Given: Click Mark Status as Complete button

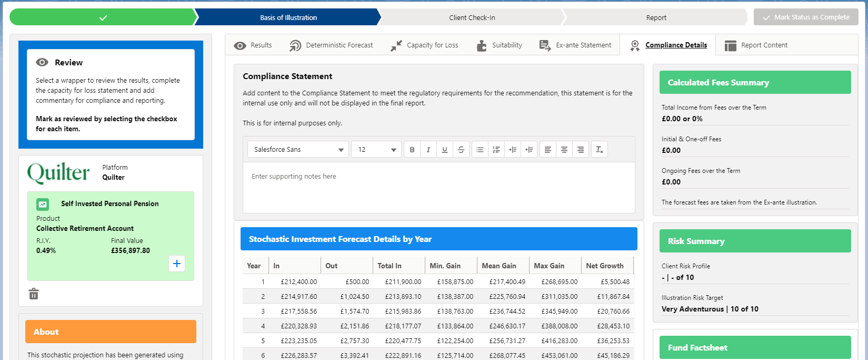Looking at the screenshot, I should pyautogui.click(x=806, y=17).
